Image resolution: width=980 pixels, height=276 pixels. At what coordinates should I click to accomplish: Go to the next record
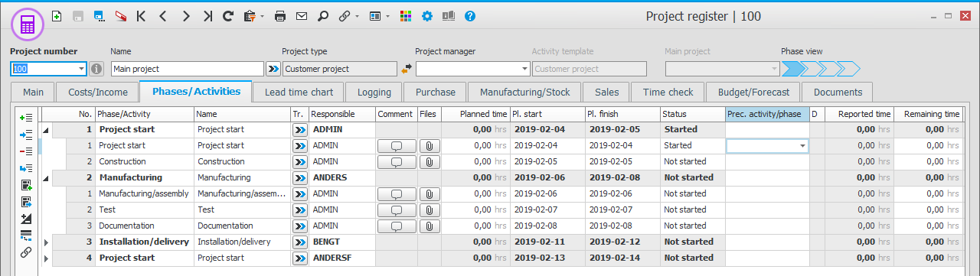186,15
